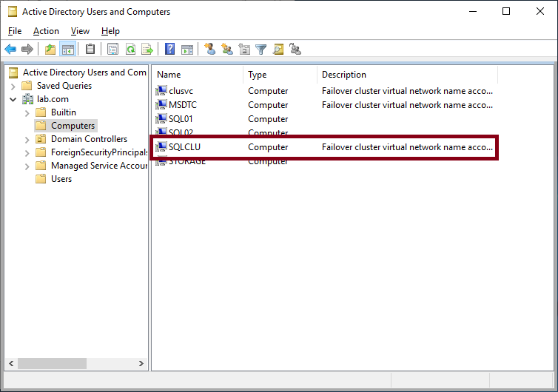Maximize the Active Directory Users and Computers window
The height and width of the screenshot is (392, 558).
(x=506, y=11)
